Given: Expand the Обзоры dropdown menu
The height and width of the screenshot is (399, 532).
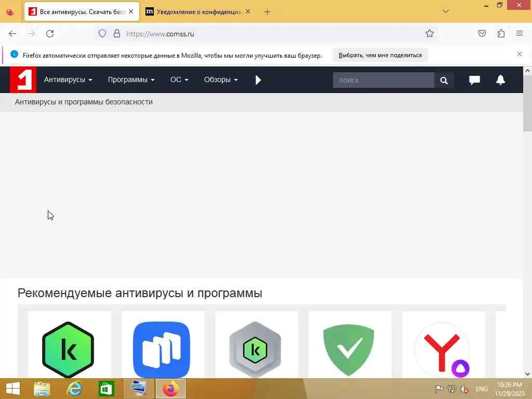Looking at the screenshot, I should (x=220, y=79).
